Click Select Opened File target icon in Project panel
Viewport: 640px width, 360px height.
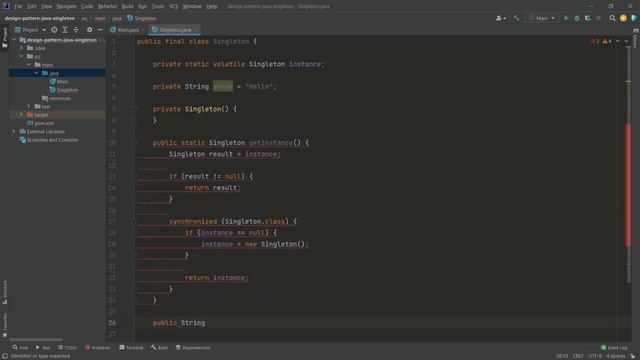(54, 30)
